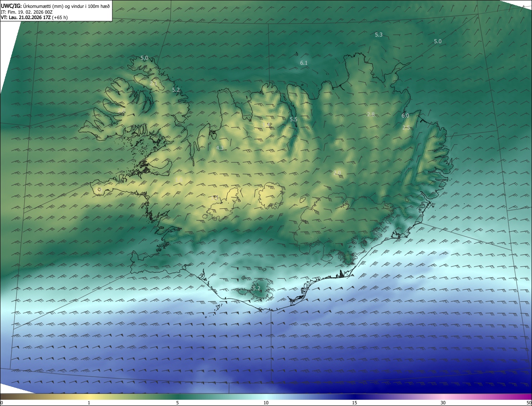532x406 pixels.
Task: Click the '1' tick on the color legend
Action: [x=89, y=403]
